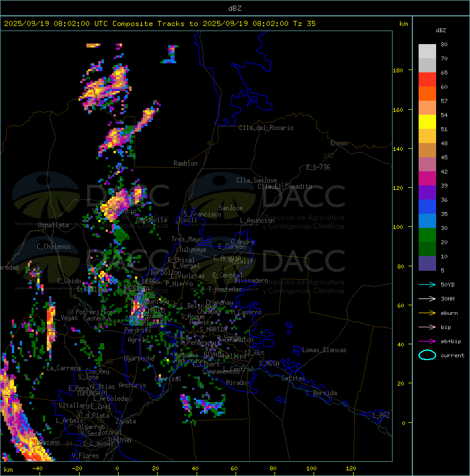The image size is (470, 476).
Task: Click the S_Francisco map label
Action: pyautogui.click(x=202, y=214)
